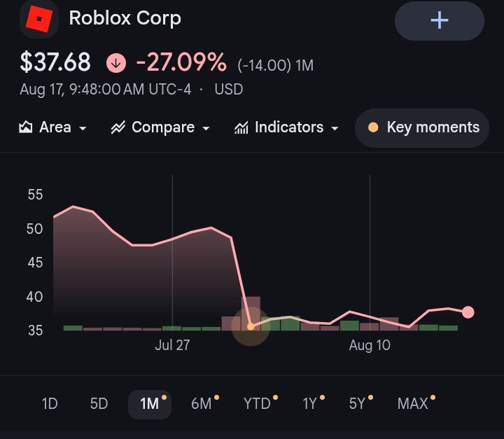Click the USD currency label
504x439 pixels.
(229, 89)
